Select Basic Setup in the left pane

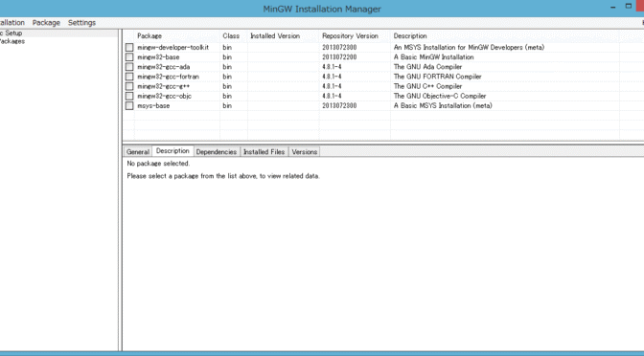click(x=11, y=33)
